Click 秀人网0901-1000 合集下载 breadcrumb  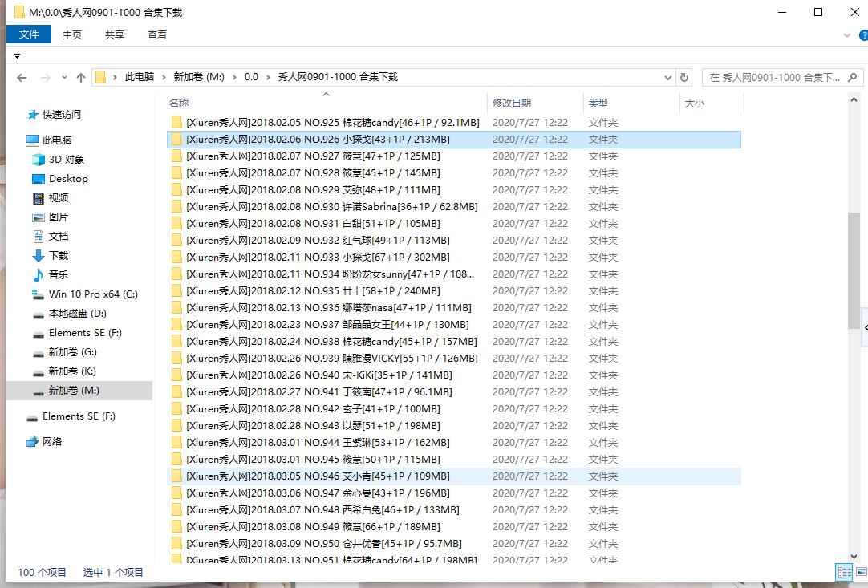(x=338, y=77)
